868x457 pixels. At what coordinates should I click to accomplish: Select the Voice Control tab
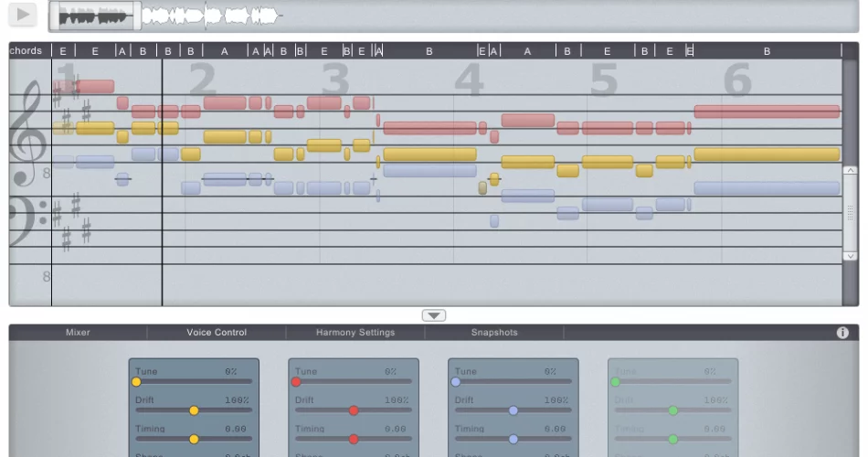[217, 333]
